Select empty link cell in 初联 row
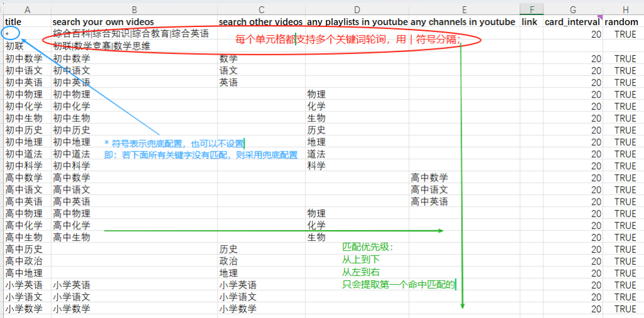The height and width of the screenshot is (318, 644). pos(531,47)
